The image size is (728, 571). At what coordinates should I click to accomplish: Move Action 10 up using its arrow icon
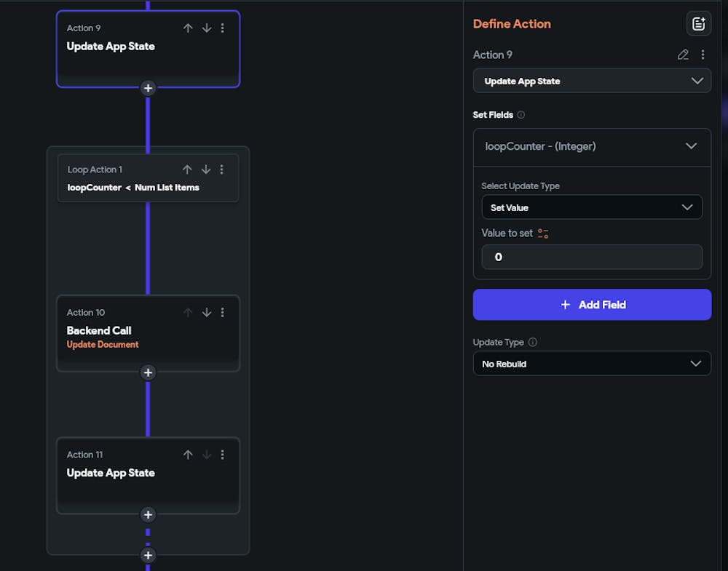point(188,312)
